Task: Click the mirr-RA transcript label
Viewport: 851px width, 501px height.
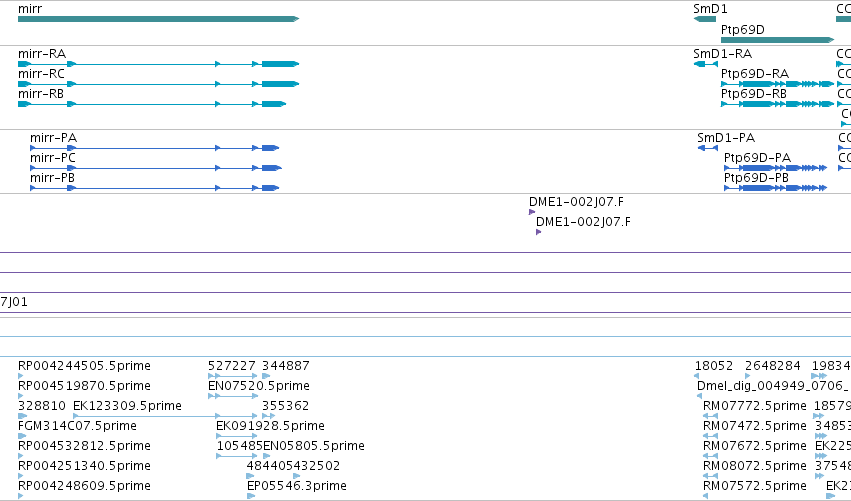Action: tap(42, 54)
